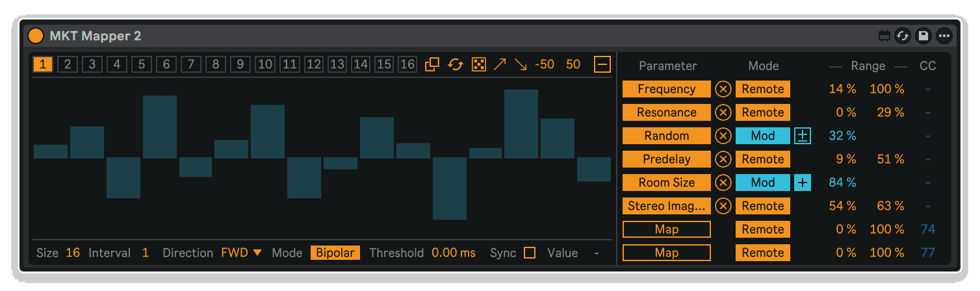The height and width of the screenshot is (291, 980).
Task: Click the Random mapped parameter button
Action: click(x=667, y=136)
